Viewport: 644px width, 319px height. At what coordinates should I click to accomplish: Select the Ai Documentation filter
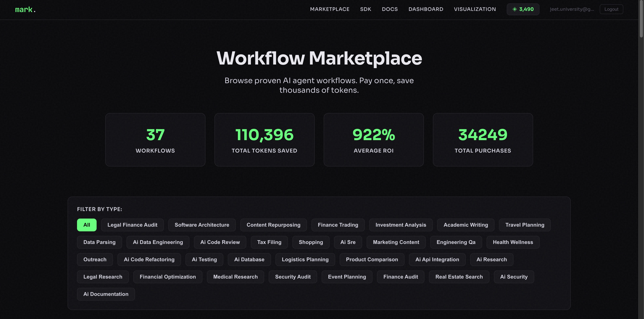(x=106, y=294)
